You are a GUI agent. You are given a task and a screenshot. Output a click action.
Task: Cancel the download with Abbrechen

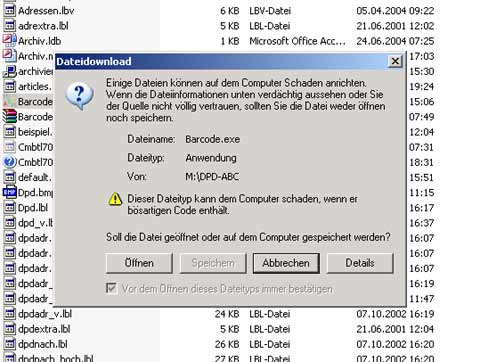(286, 263)
